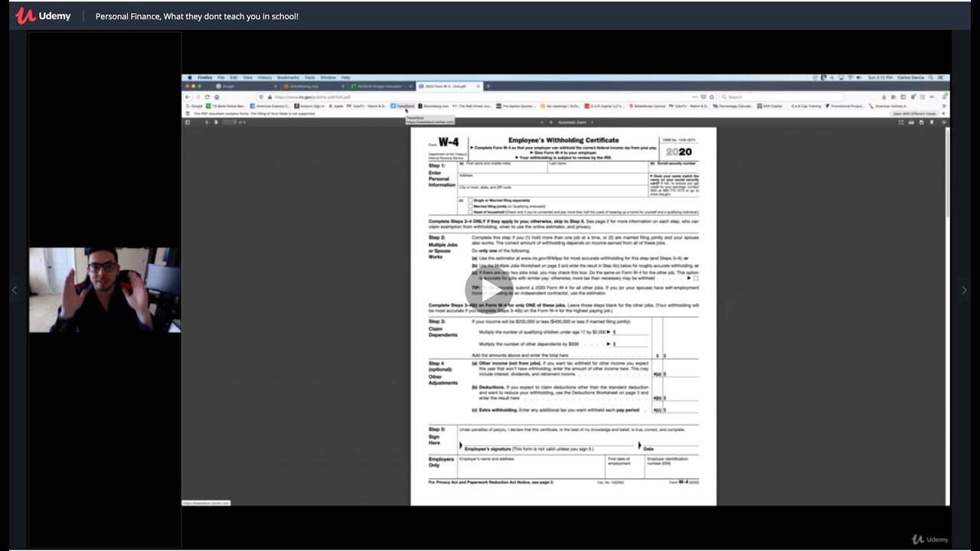Screen dimensions: 980x551
Task: Open the Help menu
Action: pos(346,77)
